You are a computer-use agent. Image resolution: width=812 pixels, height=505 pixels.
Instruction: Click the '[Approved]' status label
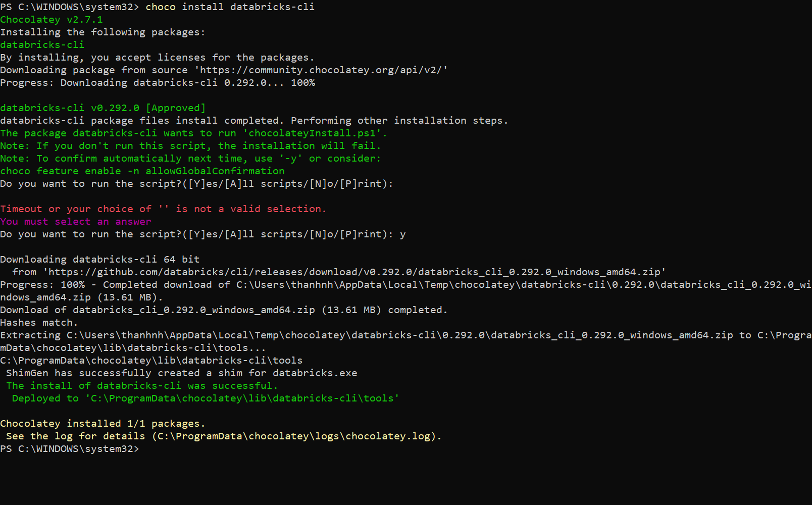pos(175,108)
